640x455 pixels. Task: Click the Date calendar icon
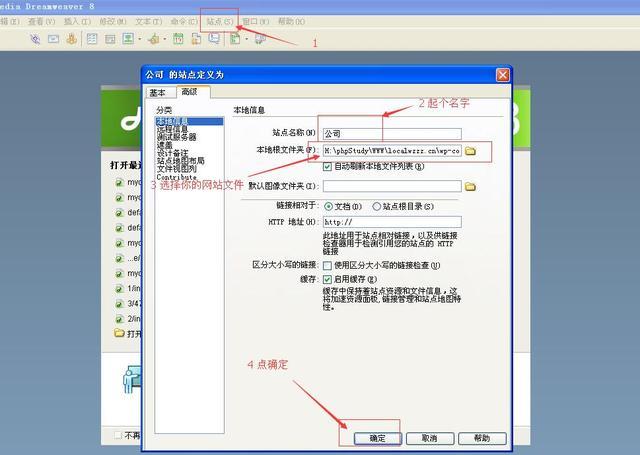(178, 39)
